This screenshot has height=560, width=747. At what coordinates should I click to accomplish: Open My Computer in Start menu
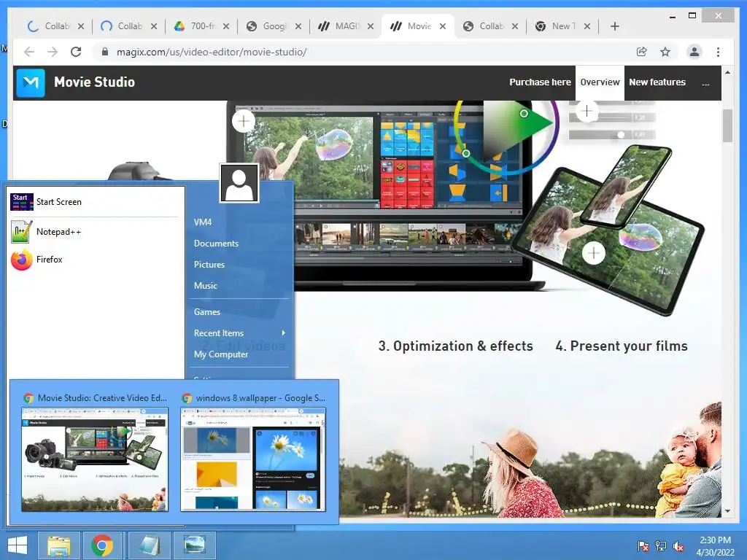pyautogui.click(x=220, y=354)
